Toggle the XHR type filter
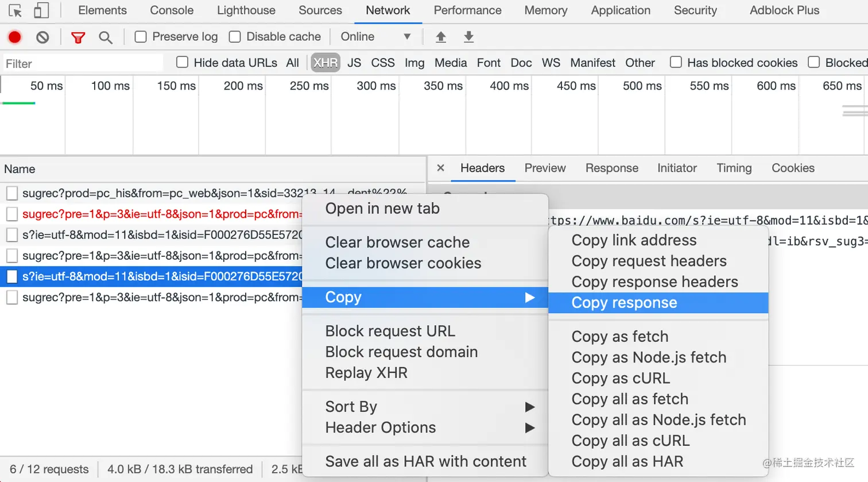Viewport: 868px width, 482px height. (x=325, y=63)
